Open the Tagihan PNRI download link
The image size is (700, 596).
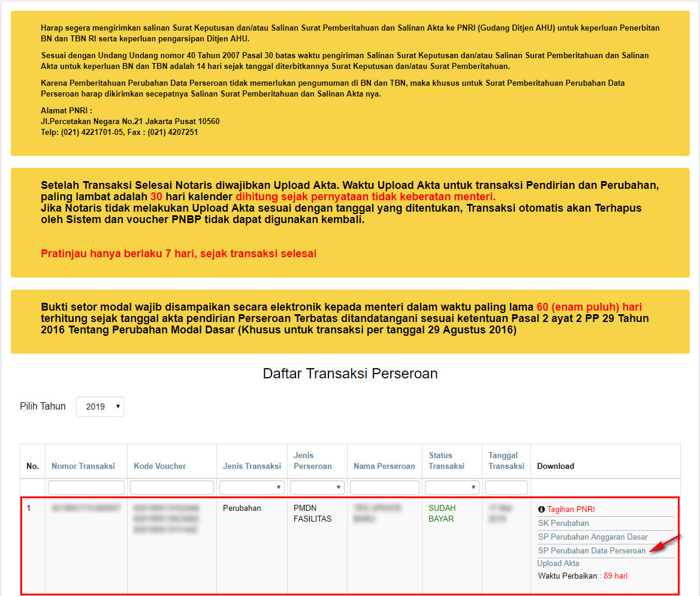pos(571,509)
